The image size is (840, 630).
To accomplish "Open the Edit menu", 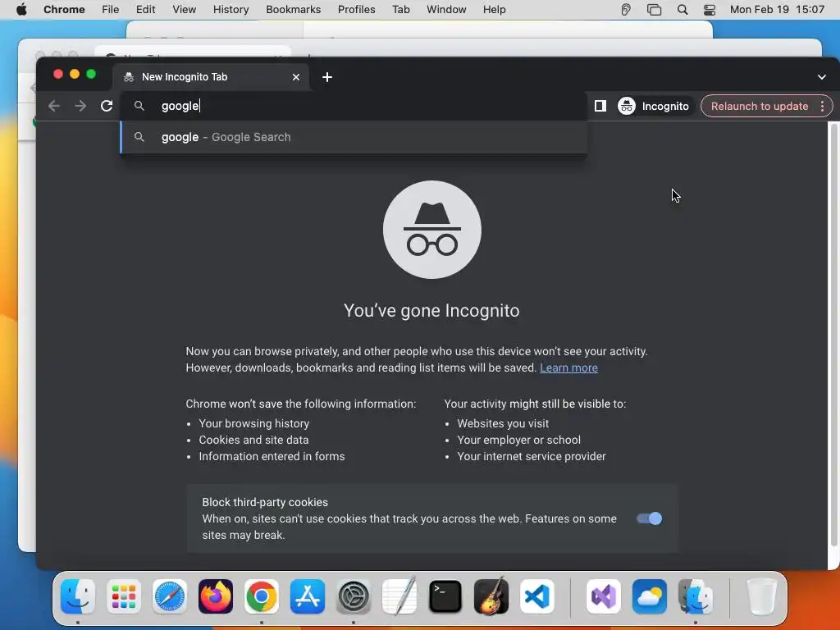I will click(146, 10).
